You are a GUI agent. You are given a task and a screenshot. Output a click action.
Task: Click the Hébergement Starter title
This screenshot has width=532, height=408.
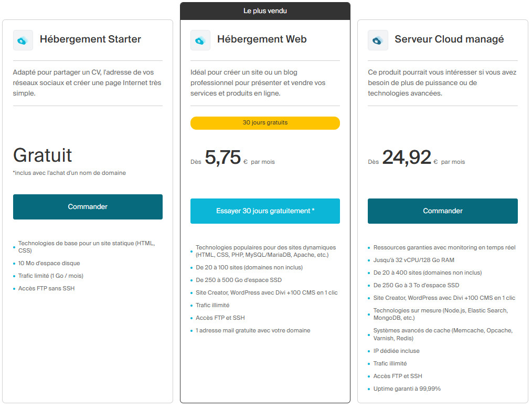point(90,39)
